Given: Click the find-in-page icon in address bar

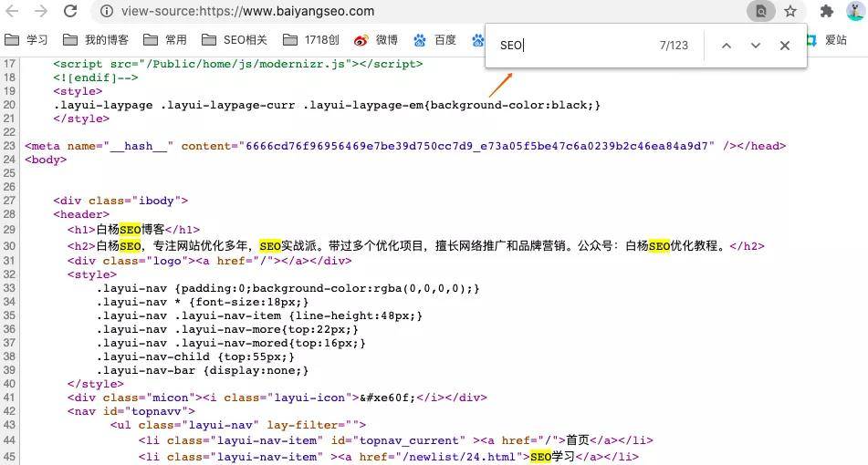Looking at the screenshot, I should pyautogui.click(x=761, y=11).
